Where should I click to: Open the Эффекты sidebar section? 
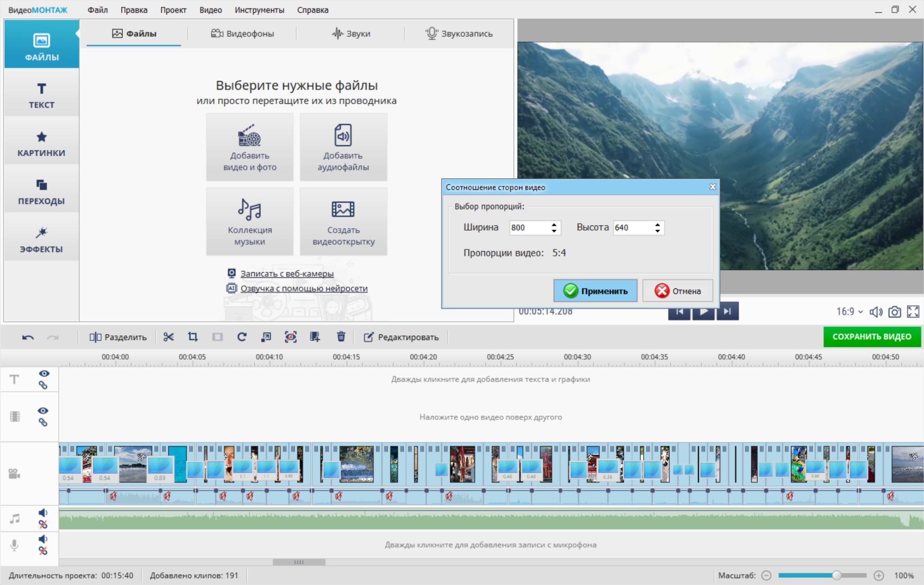pyautogui.click(x=42, y=239)
